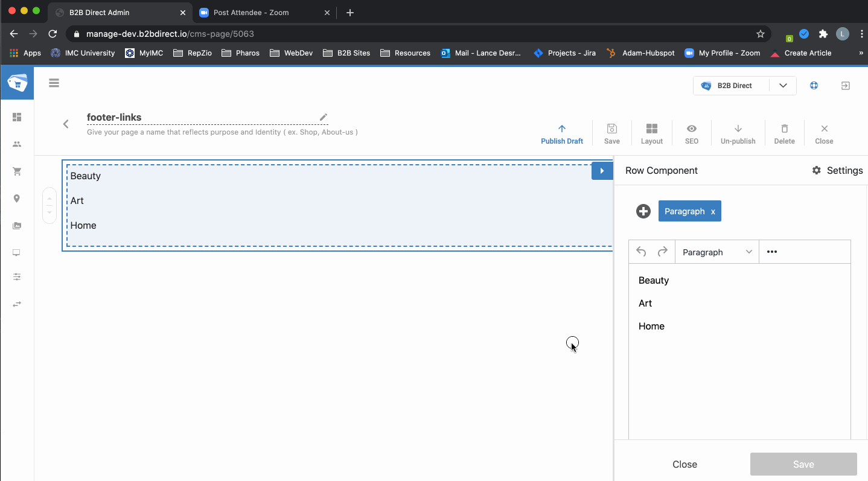Open the browser extensions puzzle icon
This screenshot has height=481, width=868.
823,34
